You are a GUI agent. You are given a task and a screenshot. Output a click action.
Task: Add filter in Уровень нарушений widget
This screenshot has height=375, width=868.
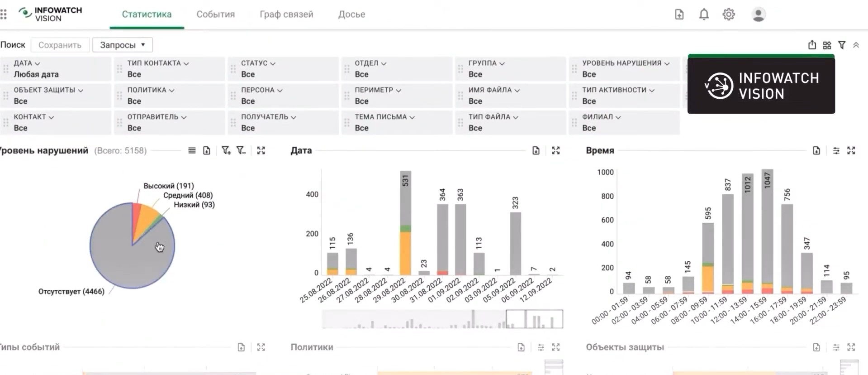[226, 150]
